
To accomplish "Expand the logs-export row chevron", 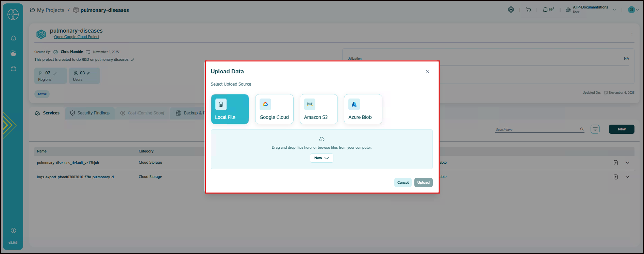I will pyautogui.click(x=627, y=177).
